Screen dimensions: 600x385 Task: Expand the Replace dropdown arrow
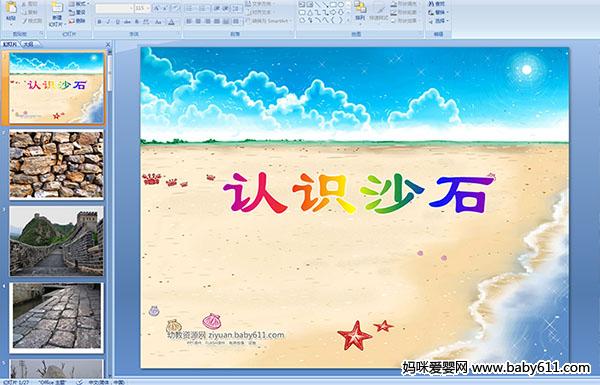pos(448,12)
